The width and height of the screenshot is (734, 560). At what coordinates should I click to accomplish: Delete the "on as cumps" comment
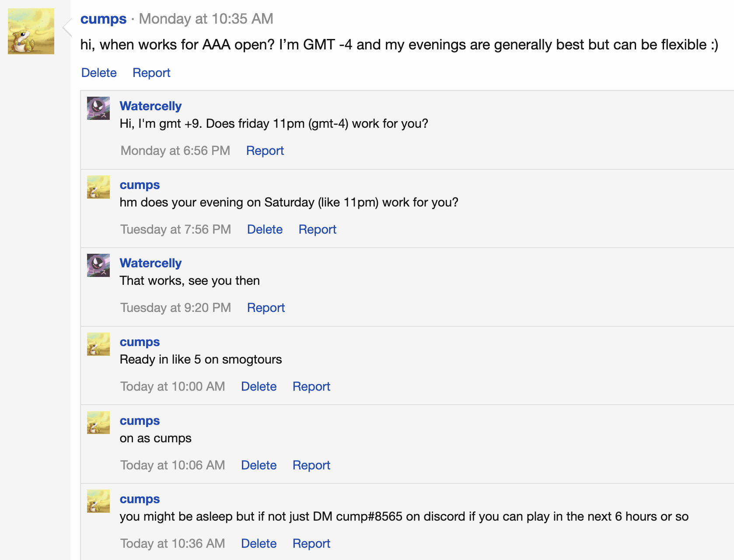[259, 465]
